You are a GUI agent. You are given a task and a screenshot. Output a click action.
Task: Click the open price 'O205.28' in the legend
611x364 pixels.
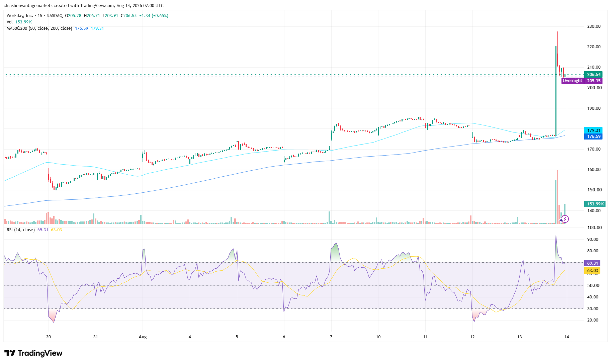pos(73,16)
